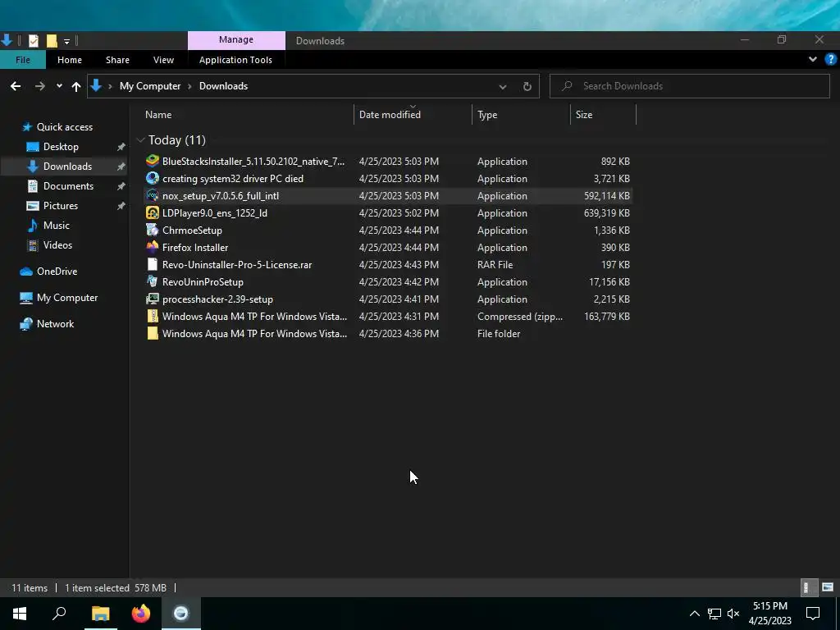Open Documents in the navigation pane
The height and width of the screenshot is (630, 840).
pos(68,186)
